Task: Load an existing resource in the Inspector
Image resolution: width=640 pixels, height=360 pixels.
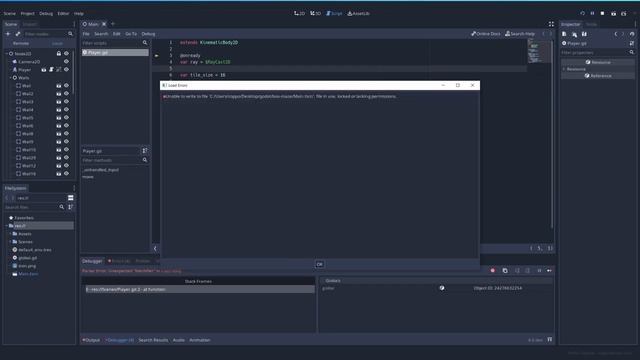Action: pyautogui.click(x=574, y=34)
